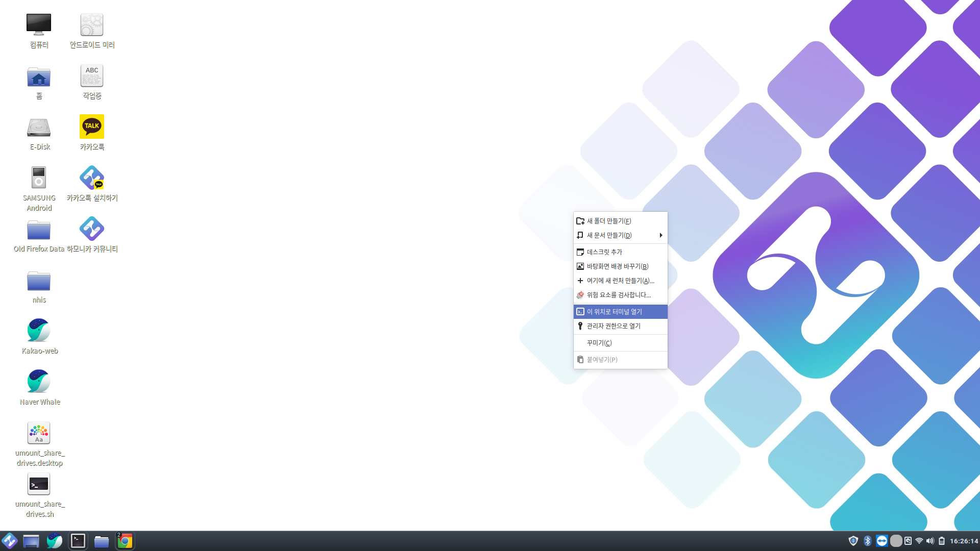
Task: Select the umount_share_drives.sh script icon
Action: click(39, 484)
